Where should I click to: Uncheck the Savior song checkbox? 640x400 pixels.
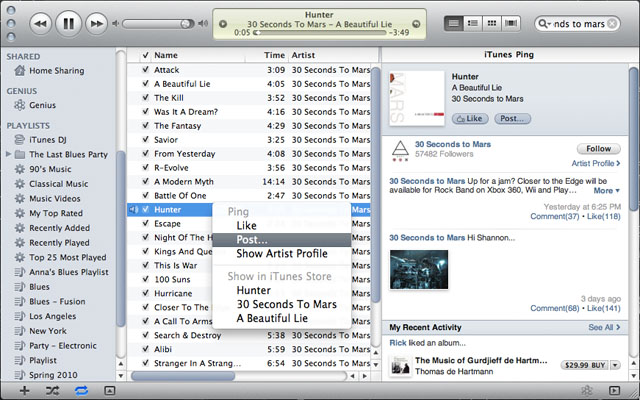(145, 140)
